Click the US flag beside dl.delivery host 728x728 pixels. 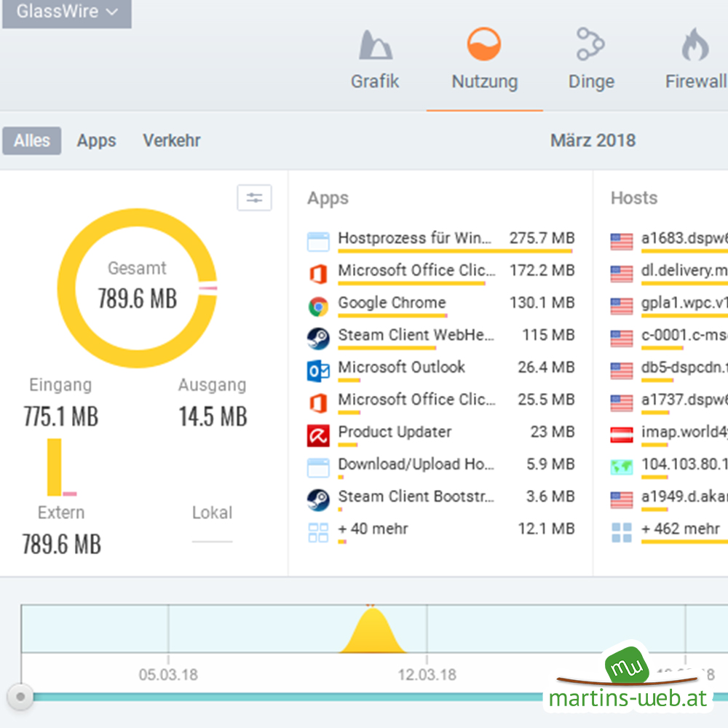[621, 274]
